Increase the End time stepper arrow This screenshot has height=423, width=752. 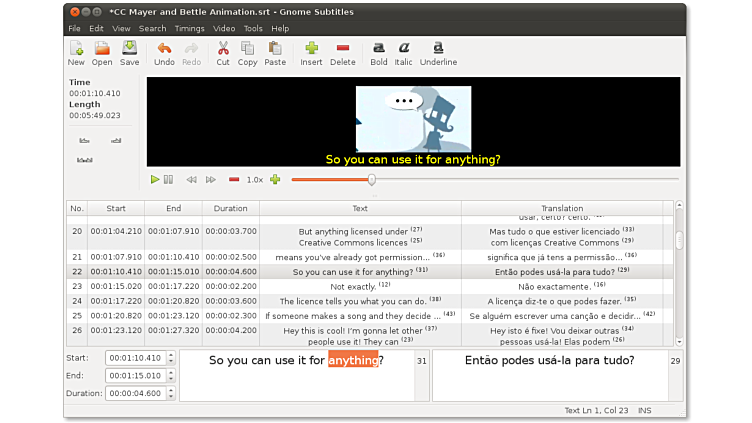pyautogui.click(x=171, y=372)
